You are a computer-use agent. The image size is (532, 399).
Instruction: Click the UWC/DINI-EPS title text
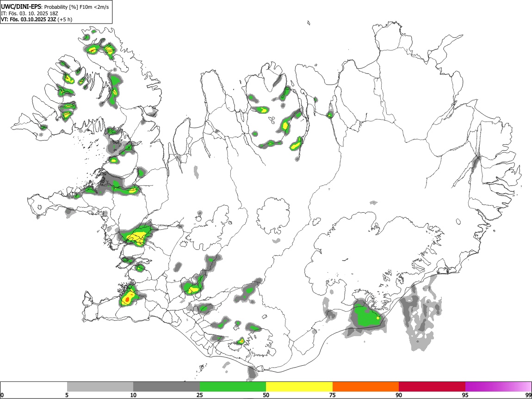[x=22, y=7]
